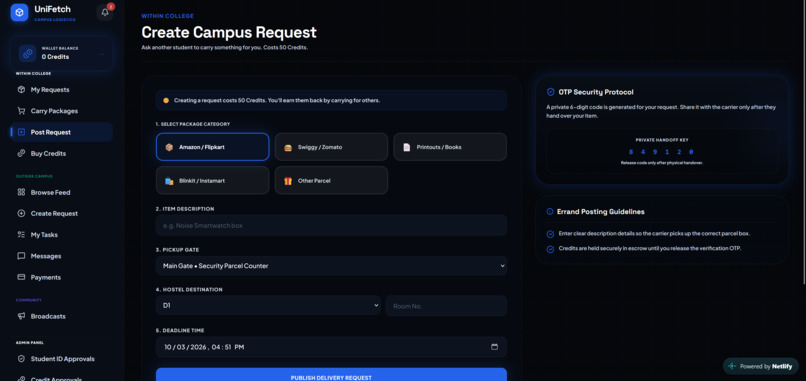This screenshot has height=381, width=806.
Task: Click the Room No. input field
Action: point(446,305)
